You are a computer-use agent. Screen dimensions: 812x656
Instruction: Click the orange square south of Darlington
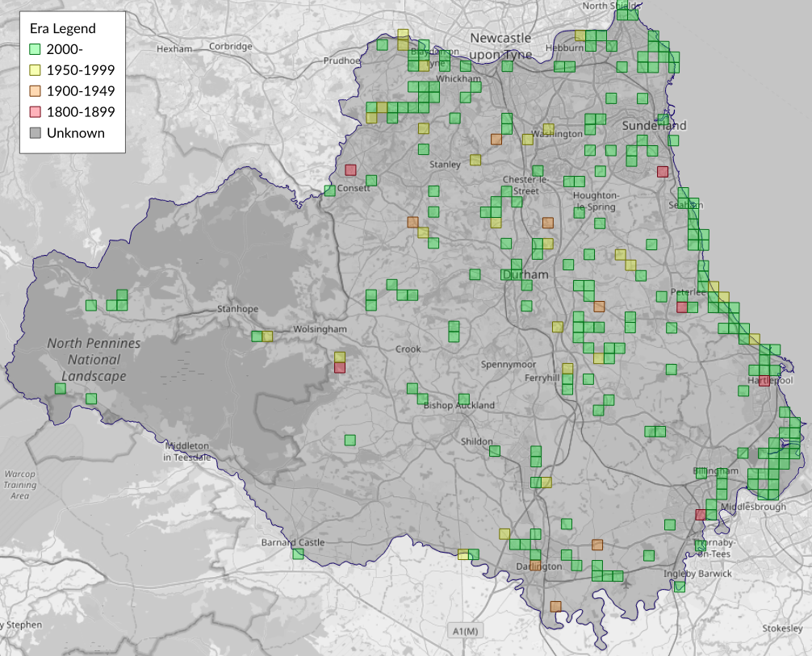point(555,606)
